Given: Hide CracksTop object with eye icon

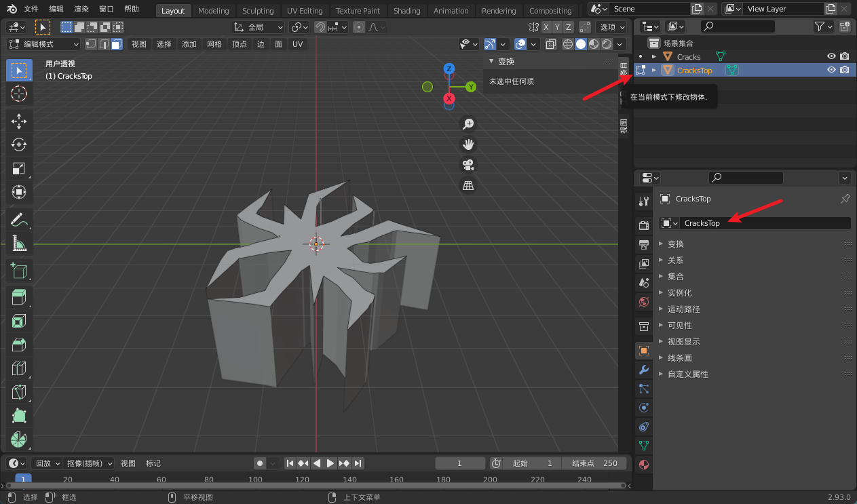Looking at the screenshot, I should (x=831, y=70).
